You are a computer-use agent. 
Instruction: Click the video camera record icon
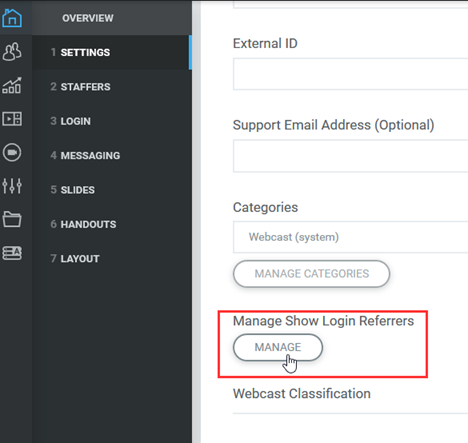pos(12,153)
